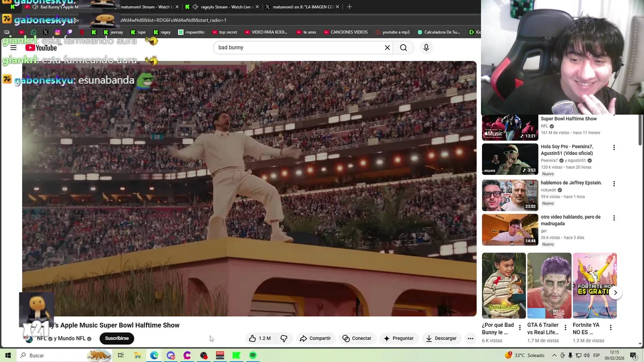Open Task View on taskbar
The width and height of the screenshot is (644, 362).
(121, 355)
